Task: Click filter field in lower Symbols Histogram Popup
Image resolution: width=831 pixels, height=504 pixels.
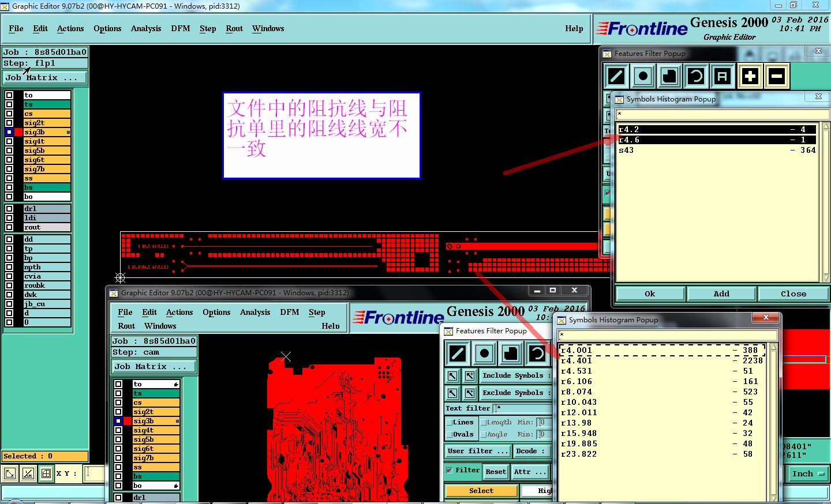Action: (667, 334)
